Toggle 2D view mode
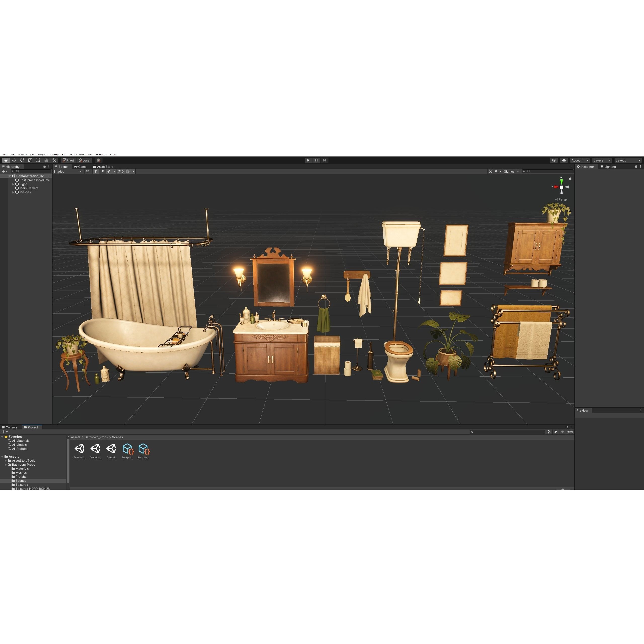This screenshot has height=644, width=644. [x=88, y=171]
